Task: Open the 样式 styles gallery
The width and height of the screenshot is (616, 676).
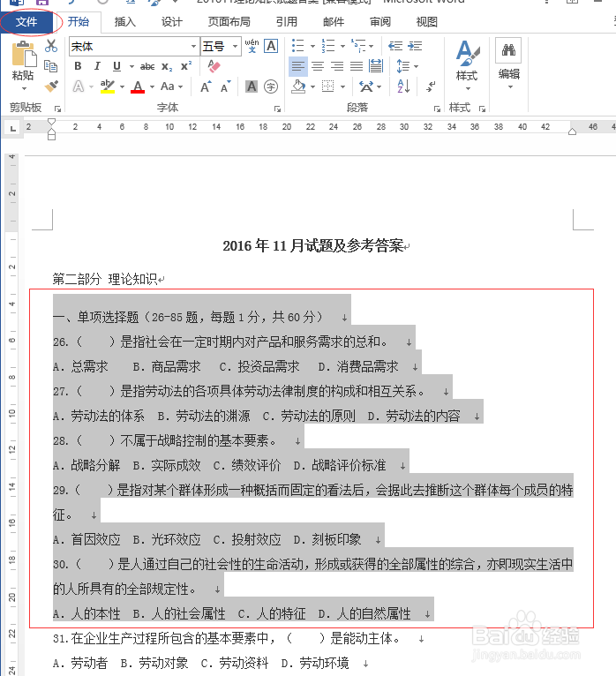Action: click(x=467, y=64)
